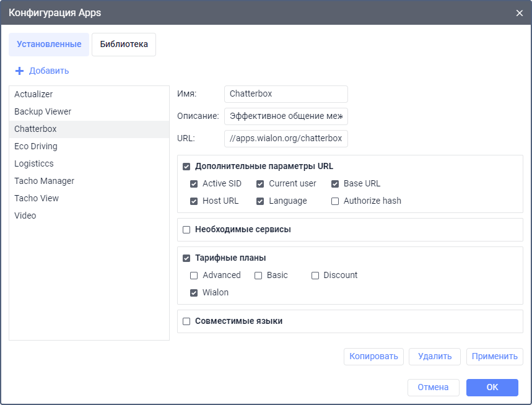Open the Установленные tab
This screenshot has height=405, width=532.
pos(49,45)
